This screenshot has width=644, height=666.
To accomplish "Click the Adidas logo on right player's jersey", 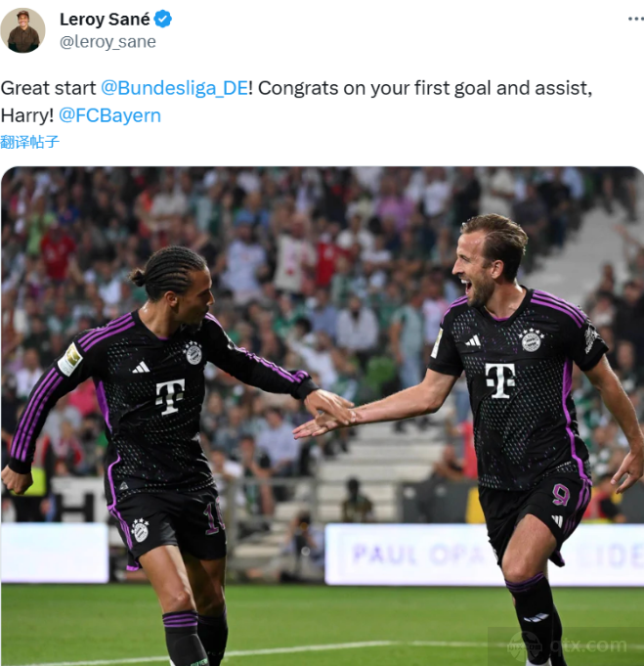I will [472, 340].
